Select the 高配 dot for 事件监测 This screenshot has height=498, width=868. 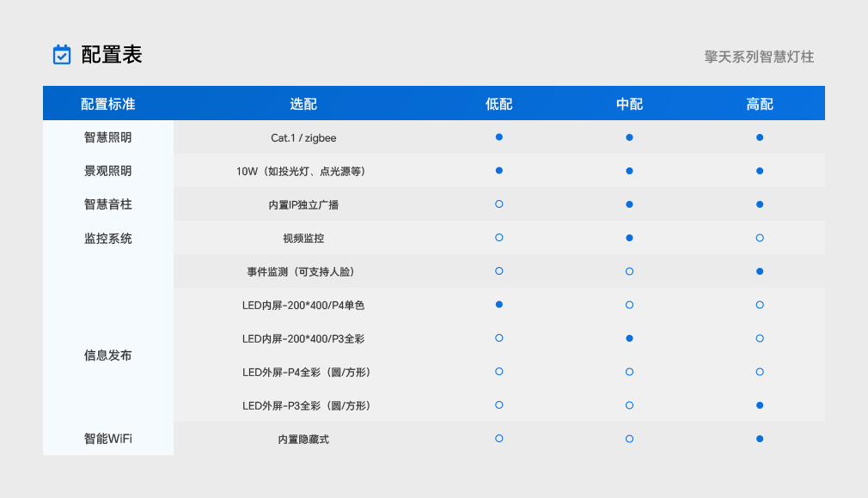pos(760,271)
